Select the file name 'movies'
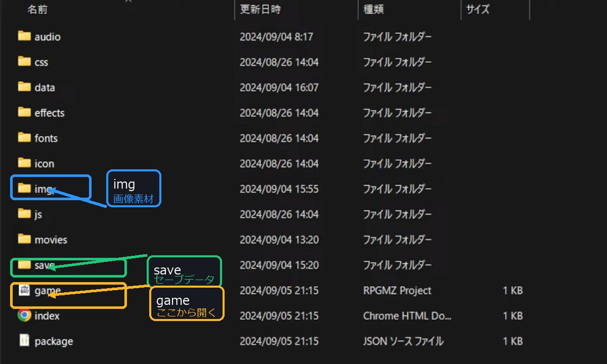 tap(51, 240)
